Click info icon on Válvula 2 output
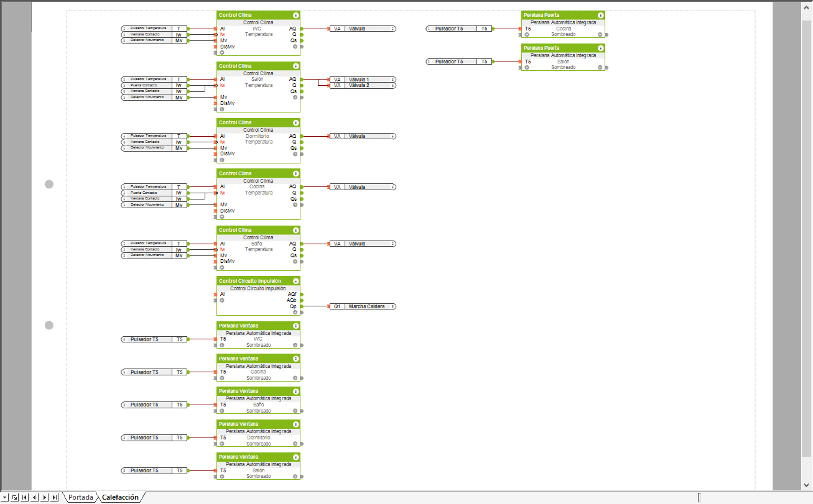This screenshot has width=813, height=504. point(393,85)
